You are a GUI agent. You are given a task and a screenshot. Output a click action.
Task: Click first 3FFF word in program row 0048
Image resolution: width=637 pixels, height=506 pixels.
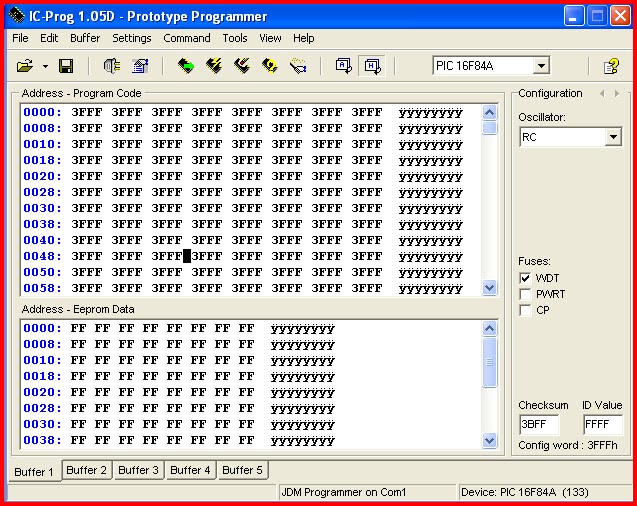pos(87,256)
